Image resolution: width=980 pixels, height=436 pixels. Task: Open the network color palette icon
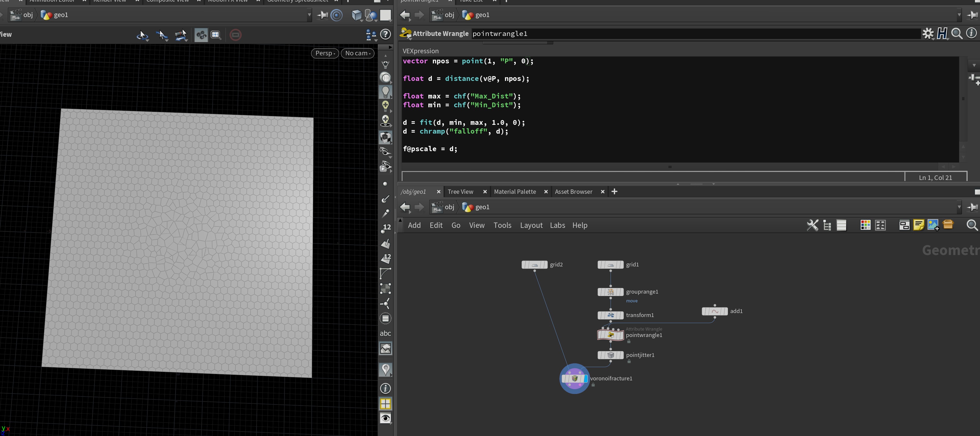865,225
